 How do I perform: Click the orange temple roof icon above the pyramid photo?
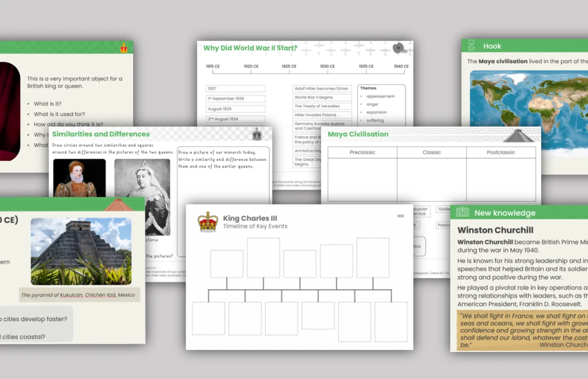(x=118, y=205)
